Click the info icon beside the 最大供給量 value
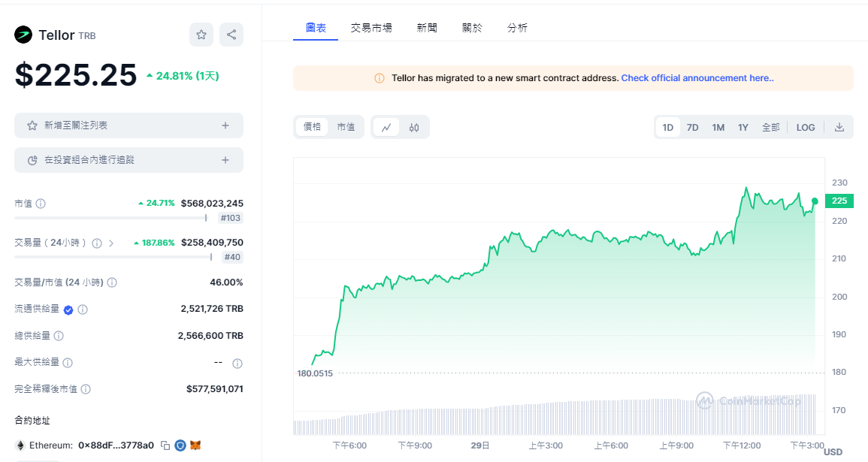This screenshot has height=462, width=868. (x=237, y=364)
